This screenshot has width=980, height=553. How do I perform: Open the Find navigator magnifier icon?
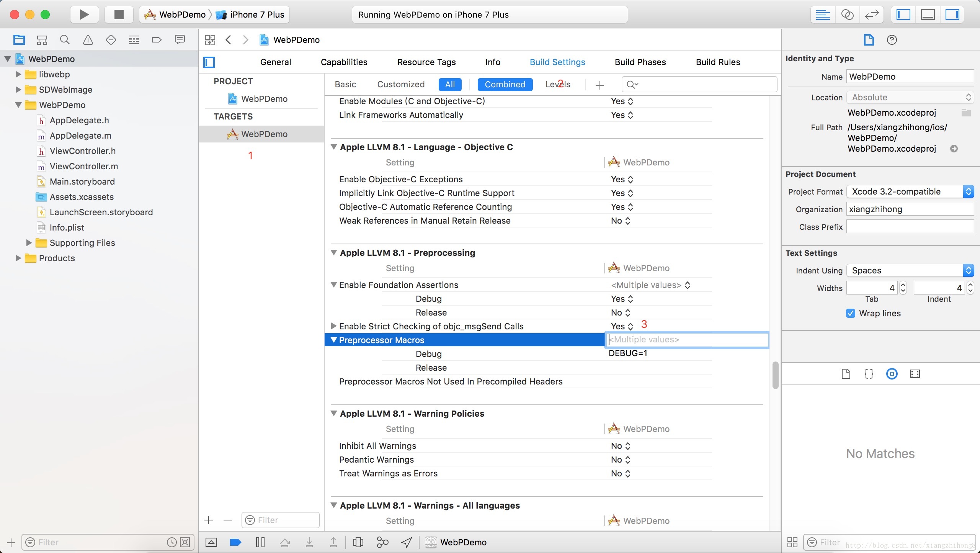[x=65, y=39]
